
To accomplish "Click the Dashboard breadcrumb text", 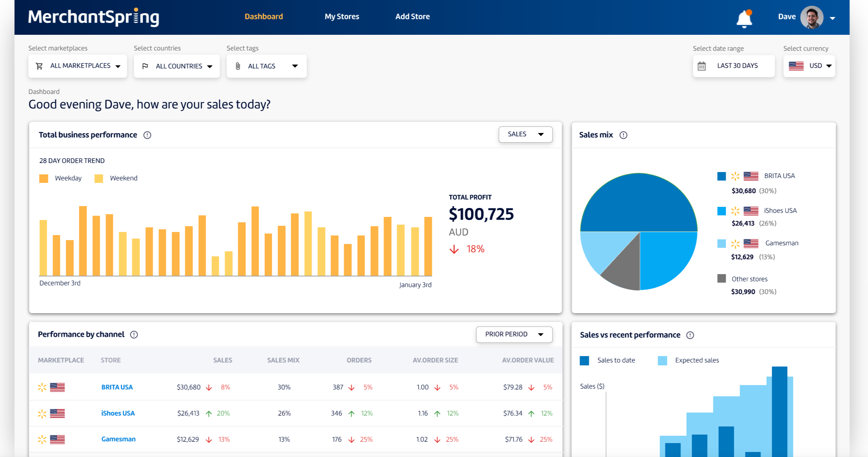I will [44, 92].
